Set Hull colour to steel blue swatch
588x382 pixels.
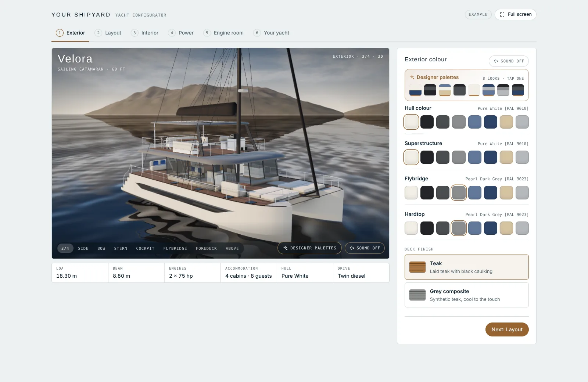point(475,122)
